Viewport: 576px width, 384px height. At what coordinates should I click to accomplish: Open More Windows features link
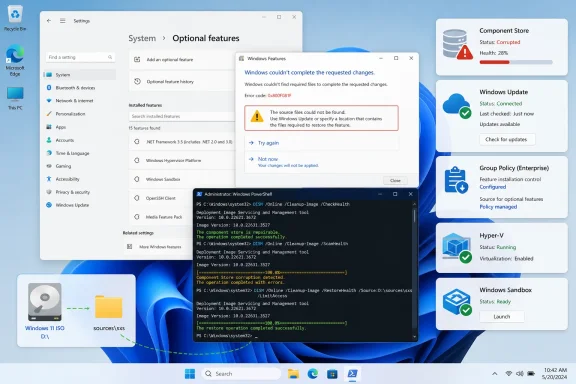158,247
